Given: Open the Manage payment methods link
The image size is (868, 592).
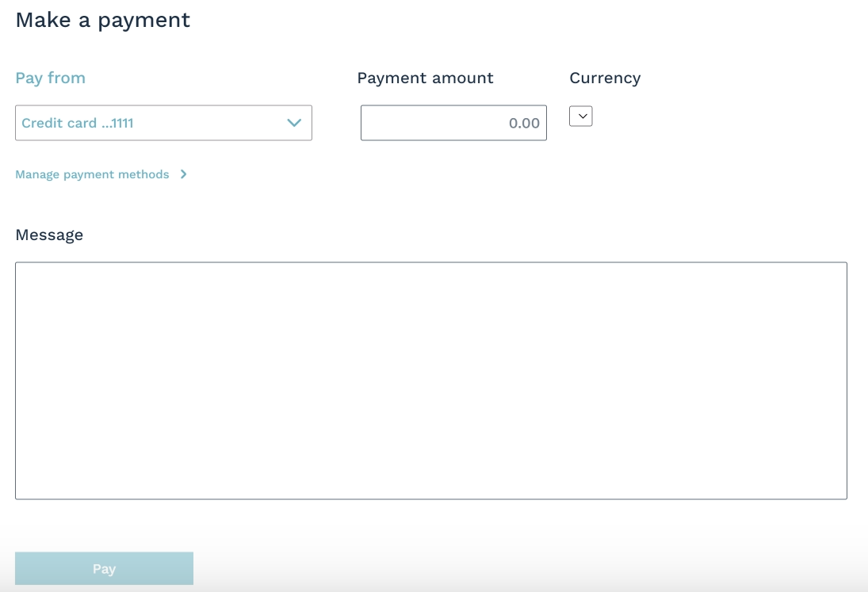Looking at the screenshot, I should click(x=92, y=174).
